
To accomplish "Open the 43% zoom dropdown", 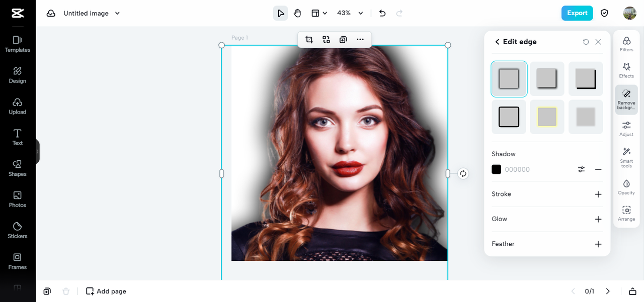I will (350, 13).
